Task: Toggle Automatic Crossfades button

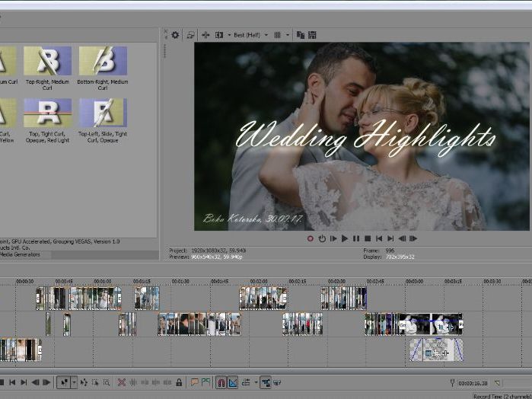Action: (x=233, y=383)
